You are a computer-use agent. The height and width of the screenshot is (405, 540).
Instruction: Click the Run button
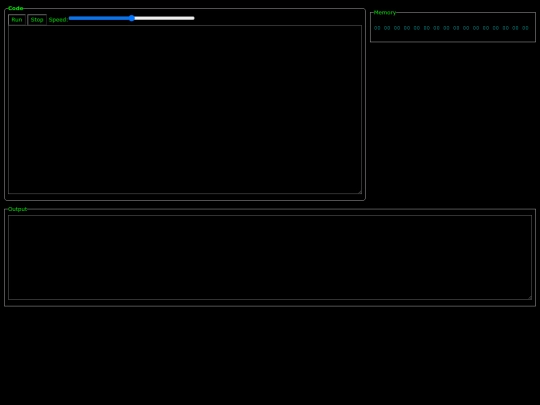coord(17,20)
